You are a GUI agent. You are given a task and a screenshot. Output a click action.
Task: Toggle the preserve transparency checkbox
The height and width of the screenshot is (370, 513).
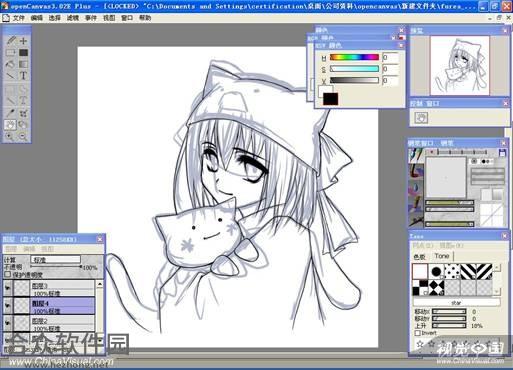pos(8,274)
